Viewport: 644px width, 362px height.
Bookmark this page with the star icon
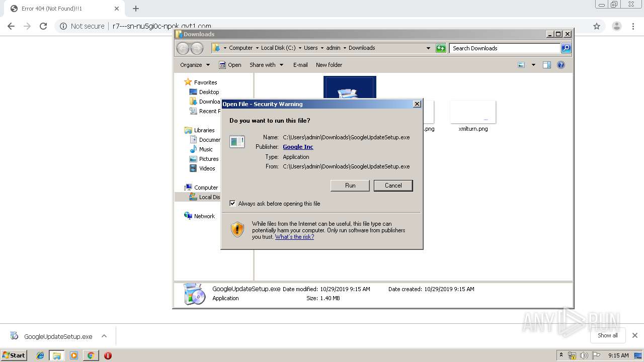[597, 26]
